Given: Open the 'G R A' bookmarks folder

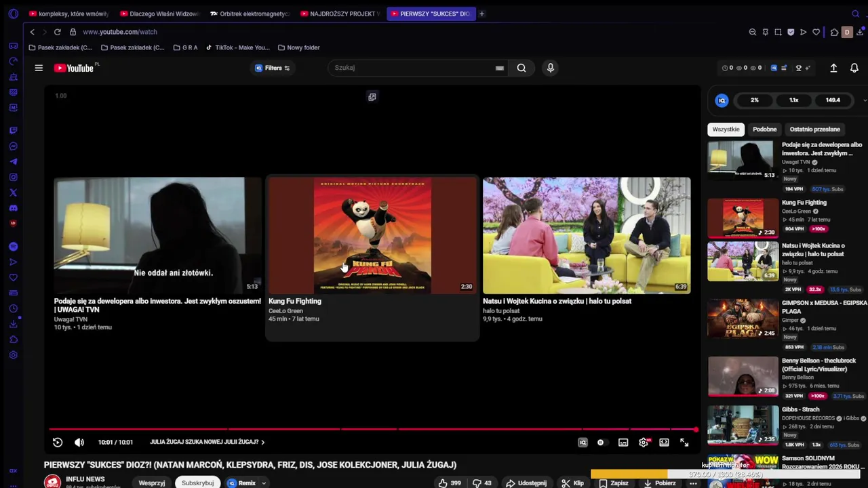Looking at the screenshot, I should tap(185, 47).
